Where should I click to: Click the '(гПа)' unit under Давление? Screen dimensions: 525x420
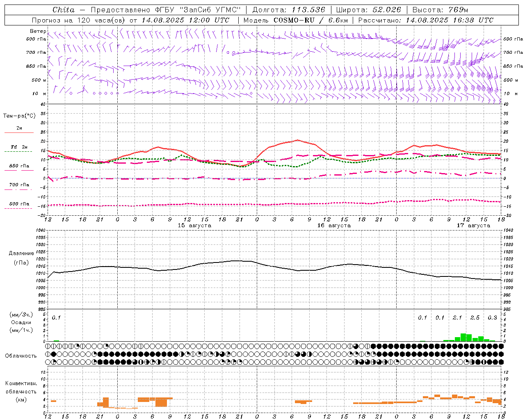click(x=21, y=263)
